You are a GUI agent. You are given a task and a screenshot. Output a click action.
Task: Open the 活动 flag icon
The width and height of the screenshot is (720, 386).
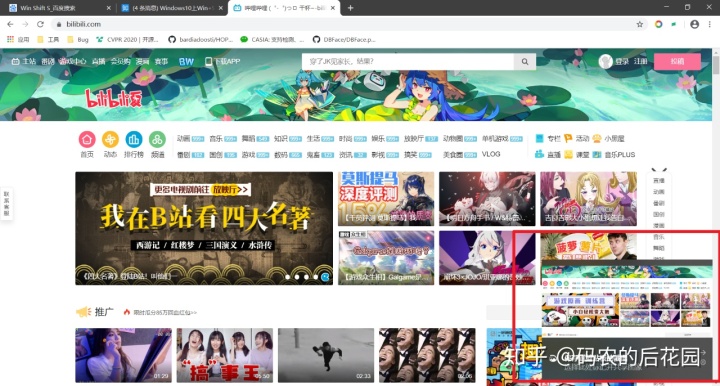568,138
